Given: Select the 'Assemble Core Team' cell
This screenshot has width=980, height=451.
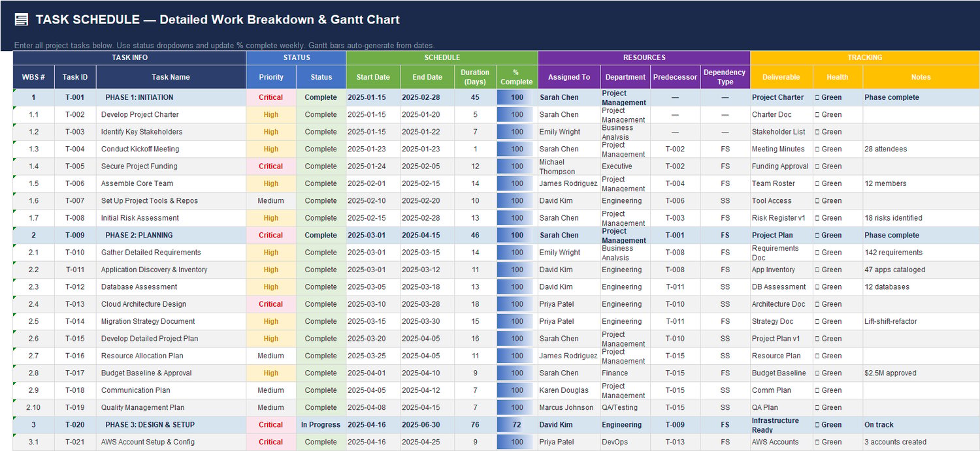Looking at the screenshot, I should point(171,183).
